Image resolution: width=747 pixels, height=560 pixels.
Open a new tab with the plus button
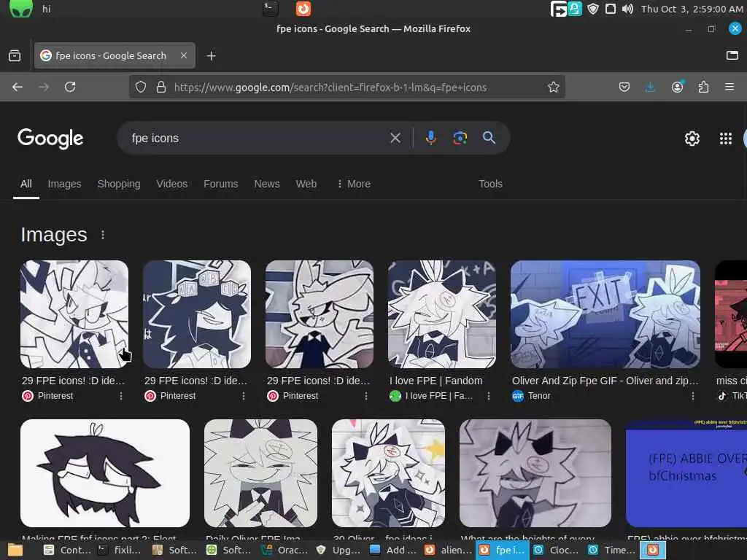coord(211,55)
